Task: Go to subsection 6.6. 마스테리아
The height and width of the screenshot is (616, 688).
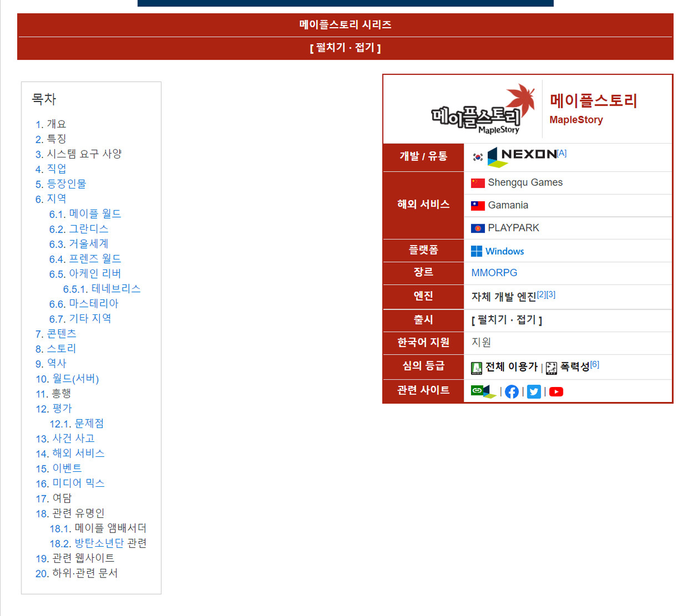Action: (84, 303)
